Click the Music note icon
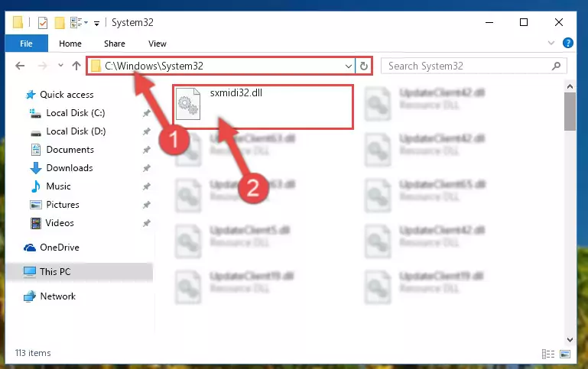 point(36,186)
